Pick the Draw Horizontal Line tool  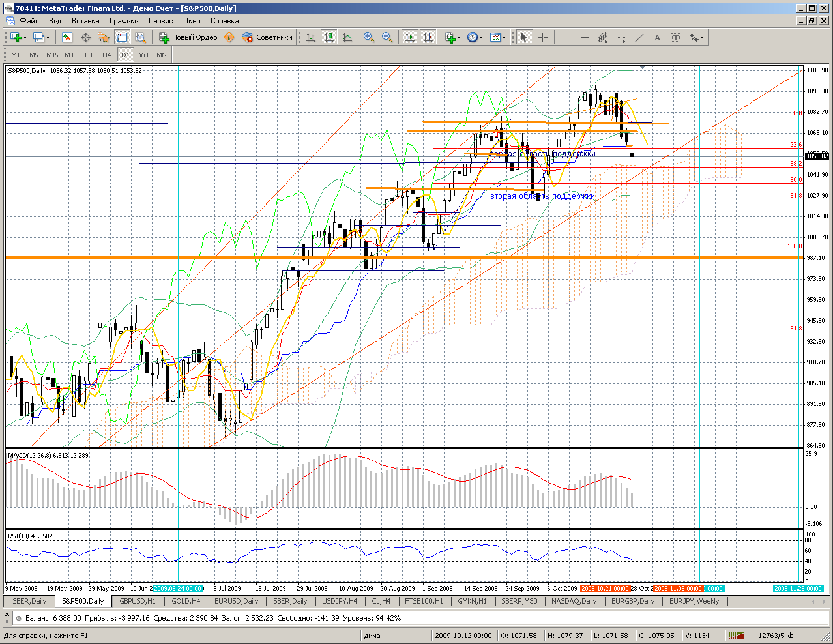[x=584, y=37]
